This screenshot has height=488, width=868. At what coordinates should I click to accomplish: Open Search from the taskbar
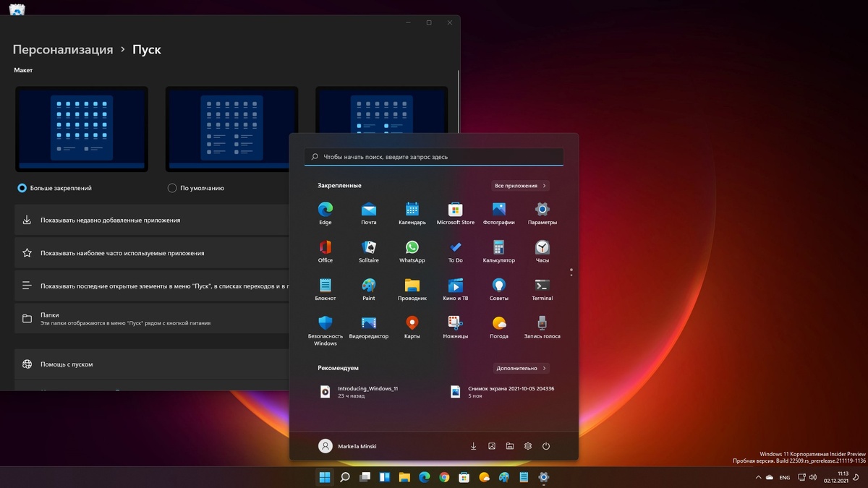[345, 477]
